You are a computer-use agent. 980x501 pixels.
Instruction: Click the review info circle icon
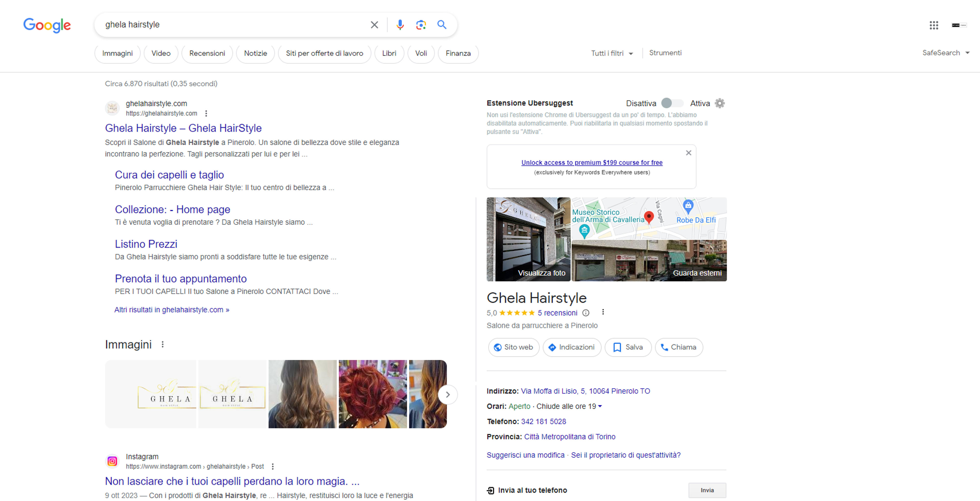click(x=586, y=313)
